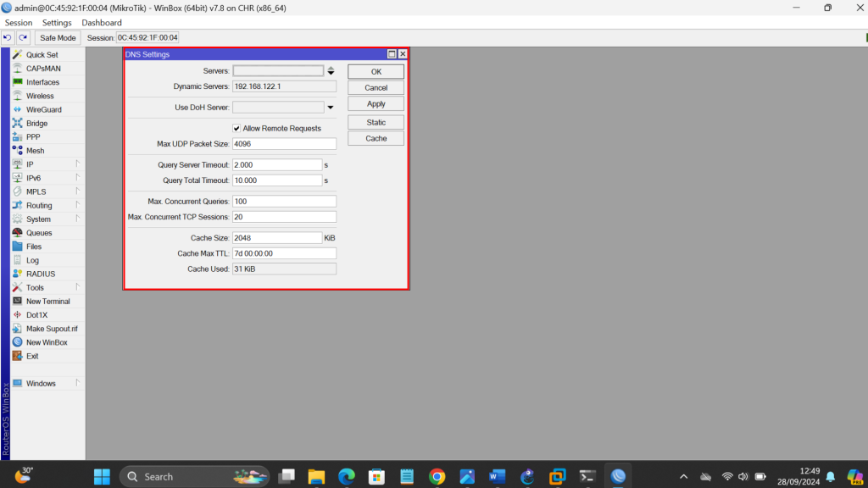Open the Static DNS entries button

pos(376,123)
